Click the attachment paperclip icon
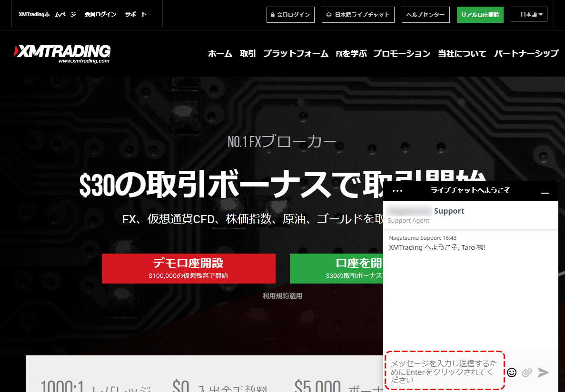Screen dimensions: 565x392 point(527,372)
